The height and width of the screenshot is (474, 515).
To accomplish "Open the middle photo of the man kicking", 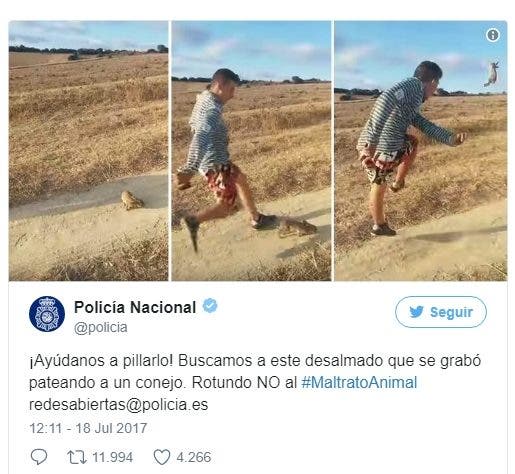I will click(x=251, y=151).
